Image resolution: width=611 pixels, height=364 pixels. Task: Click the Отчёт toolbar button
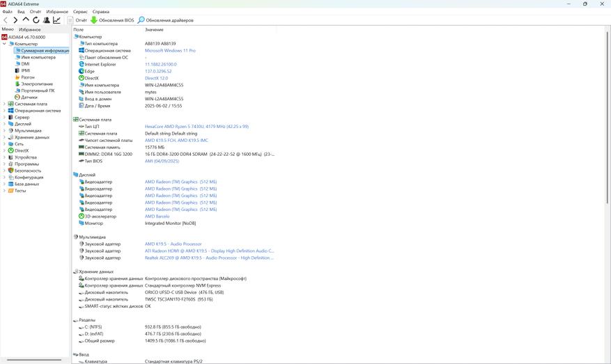pos(77,20)
